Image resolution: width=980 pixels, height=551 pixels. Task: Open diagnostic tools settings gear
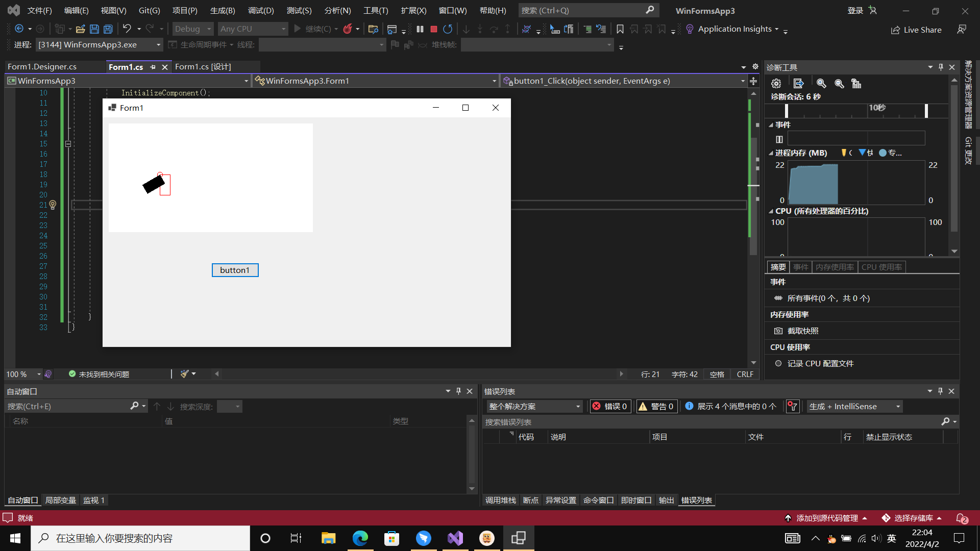(x=776, y=83)
